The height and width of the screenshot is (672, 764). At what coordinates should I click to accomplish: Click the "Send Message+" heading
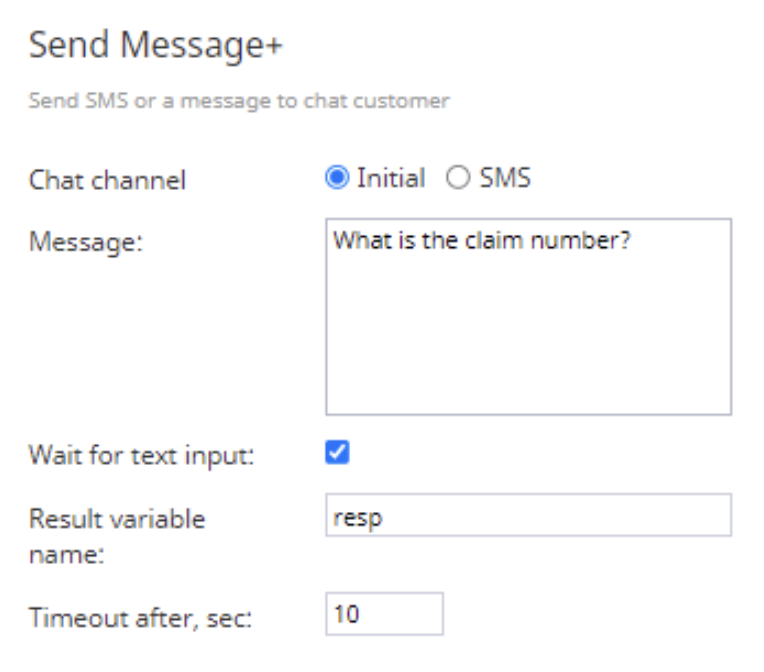(x=156, y=45)
